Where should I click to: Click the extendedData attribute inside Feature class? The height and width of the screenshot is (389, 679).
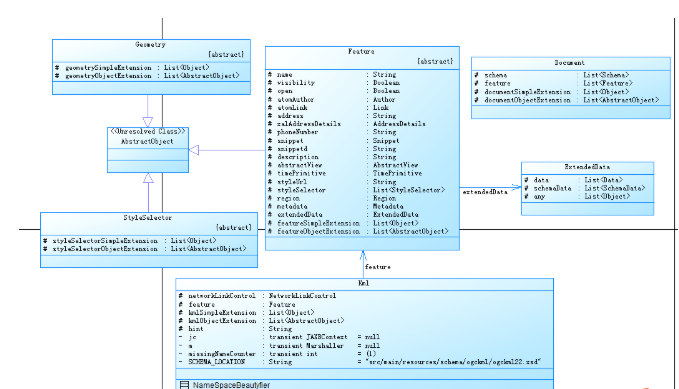pyautogui.click(x=343, y=214)
